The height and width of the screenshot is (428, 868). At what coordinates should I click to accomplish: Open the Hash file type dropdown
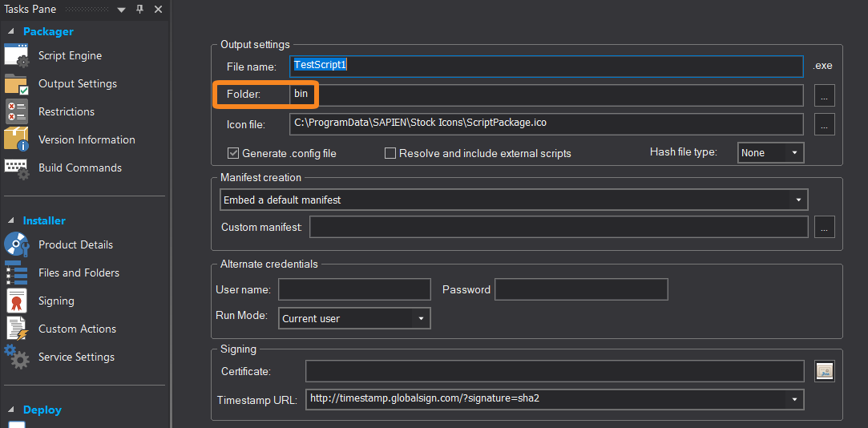pyautogui.click(x=770, y=153)
